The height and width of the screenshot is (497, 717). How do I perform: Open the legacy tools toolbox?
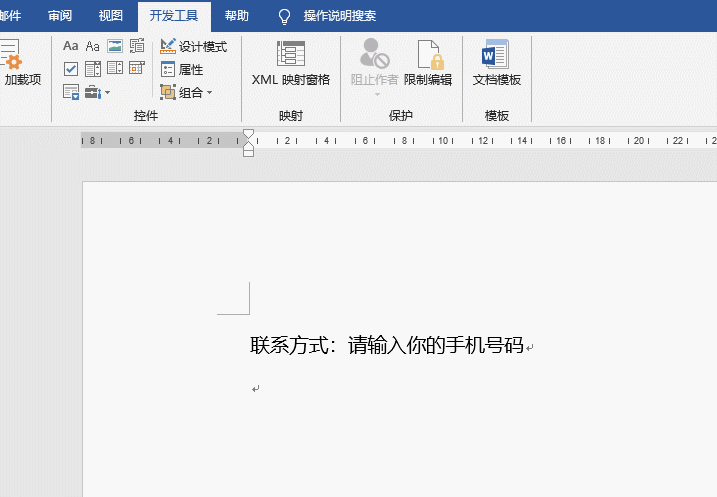point(97,92)
